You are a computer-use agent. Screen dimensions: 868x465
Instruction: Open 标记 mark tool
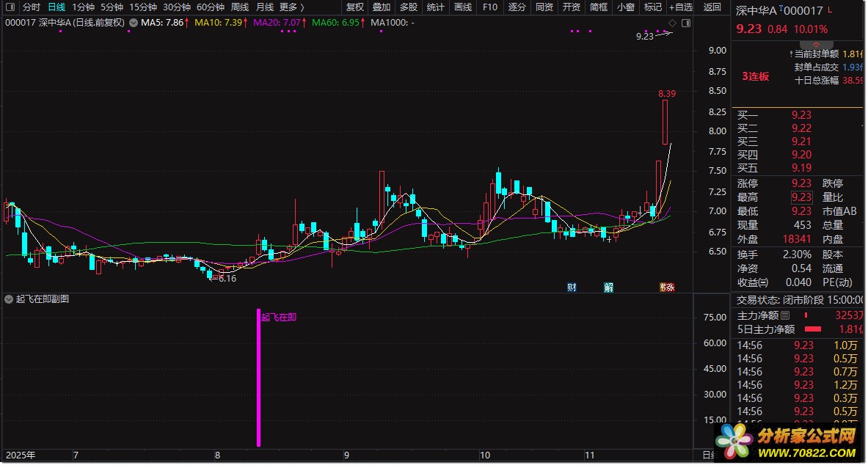653,7
